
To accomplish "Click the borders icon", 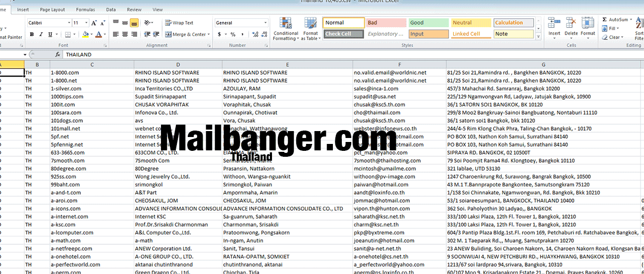I will [67, 35].
